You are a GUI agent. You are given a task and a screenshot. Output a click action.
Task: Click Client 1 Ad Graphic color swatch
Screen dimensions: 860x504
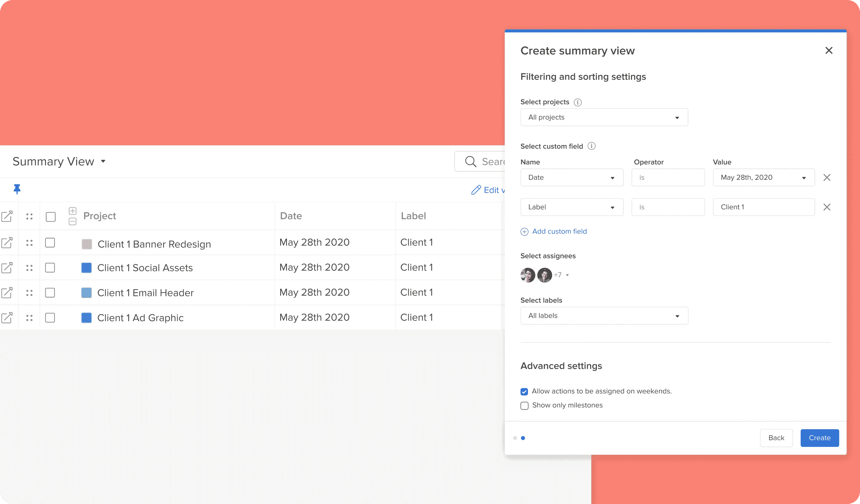coord(86,318)
